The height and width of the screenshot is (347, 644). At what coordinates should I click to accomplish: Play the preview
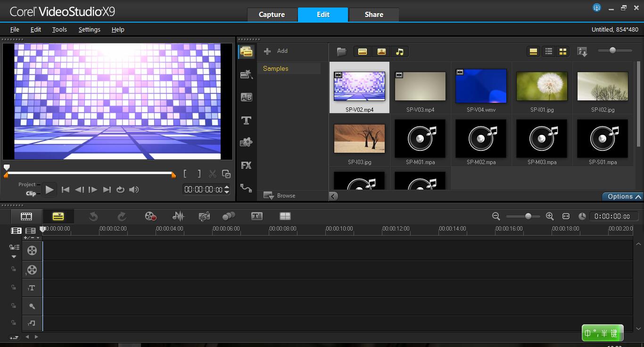[x=50, y=190]
